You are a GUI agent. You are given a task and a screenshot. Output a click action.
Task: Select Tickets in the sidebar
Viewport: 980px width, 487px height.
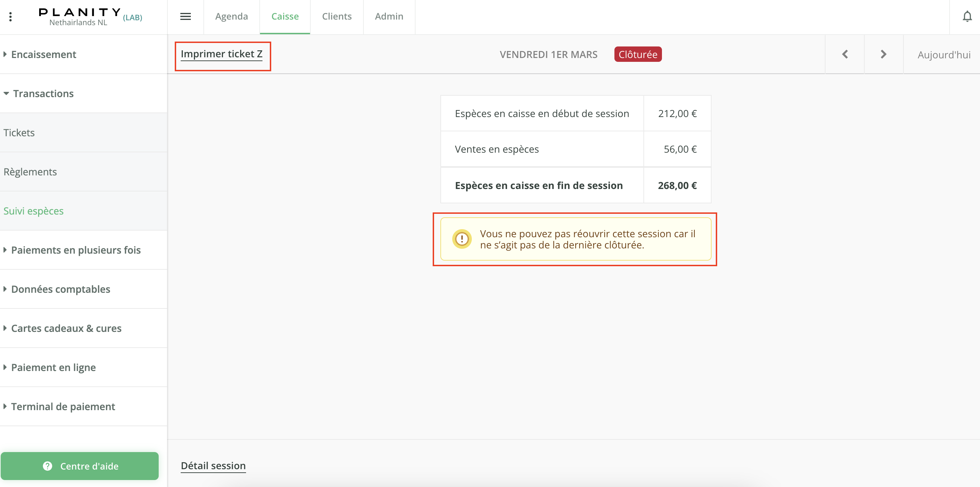[x=19, y=133]
